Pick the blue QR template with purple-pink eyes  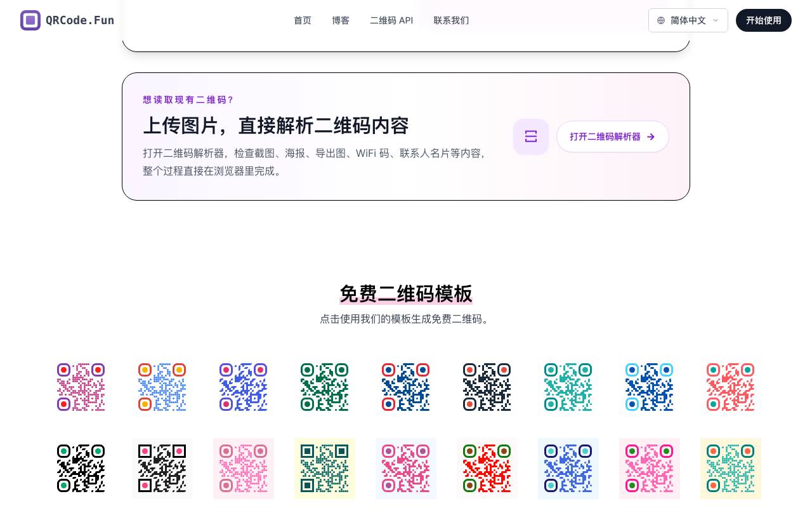244,387
